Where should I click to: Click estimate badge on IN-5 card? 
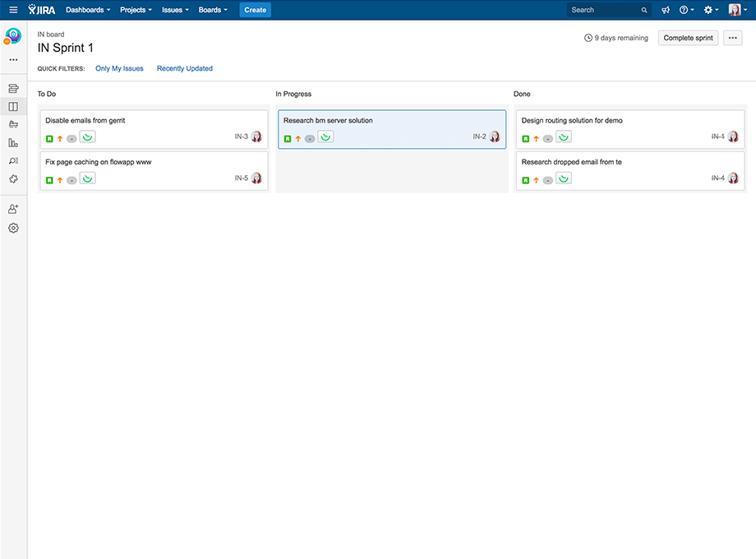(x=71, y=180)
